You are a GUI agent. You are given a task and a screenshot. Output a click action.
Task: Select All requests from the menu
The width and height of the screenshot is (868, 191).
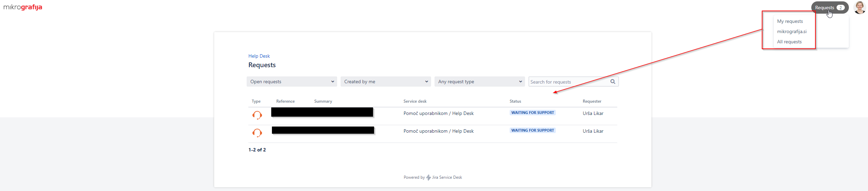click(x=789, y=42)
